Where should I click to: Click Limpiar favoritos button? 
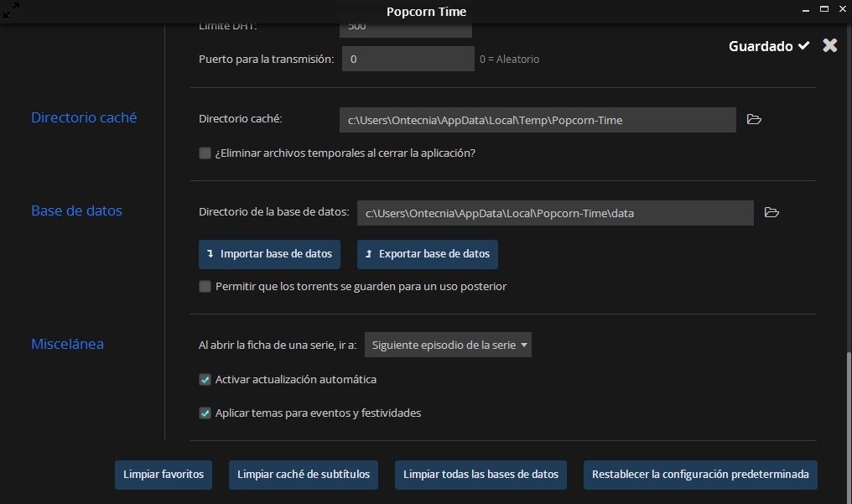[163, 475]
